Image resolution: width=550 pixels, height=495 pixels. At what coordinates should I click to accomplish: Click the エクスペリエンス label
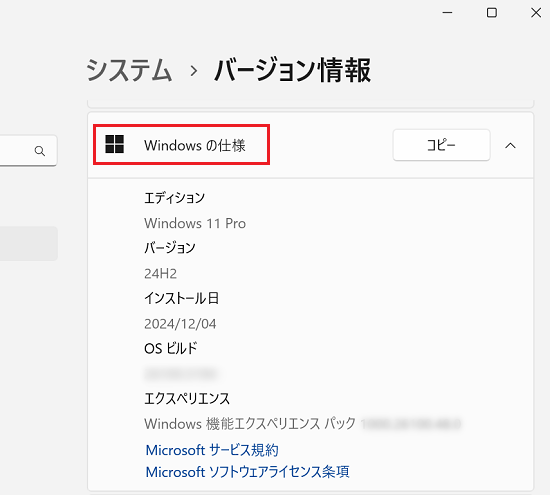tap(187, 399)
